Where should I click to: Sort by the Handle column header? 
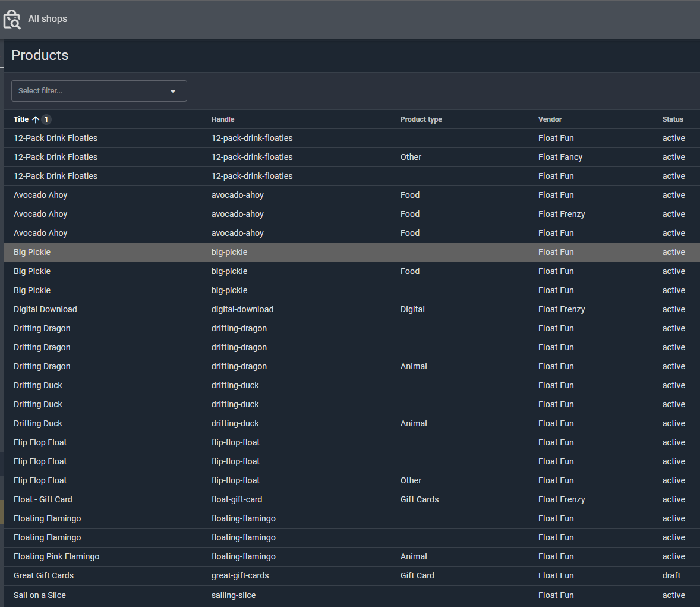tap(223, 119)
